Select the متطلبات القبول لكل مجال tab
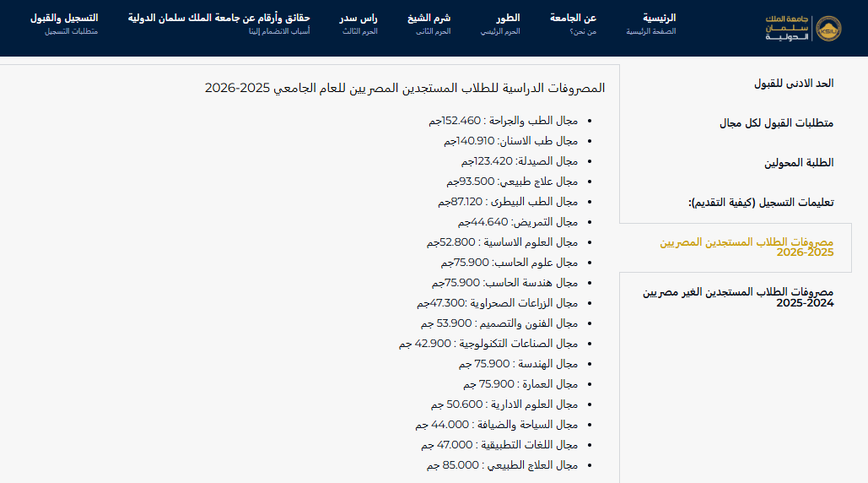The width and height of the screenshot is (868, 483). tap(776, 123)
